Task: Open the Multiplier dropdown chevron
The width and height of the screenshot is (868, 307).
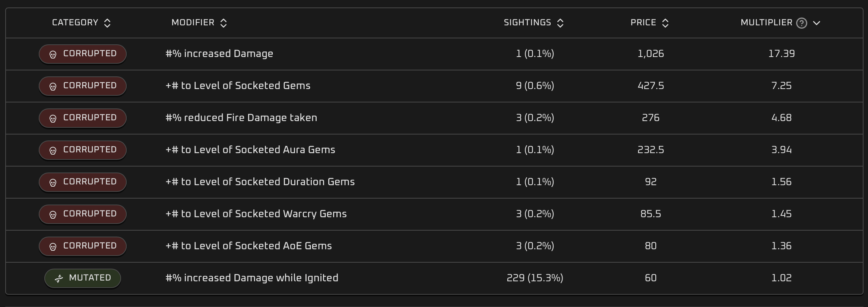Action: point(817,23)
